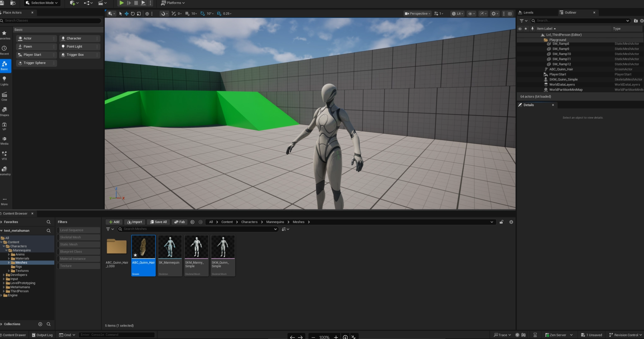644x339 pixels.
Task: Open the Perspective viewport dropdown
Action: (417, 14)
